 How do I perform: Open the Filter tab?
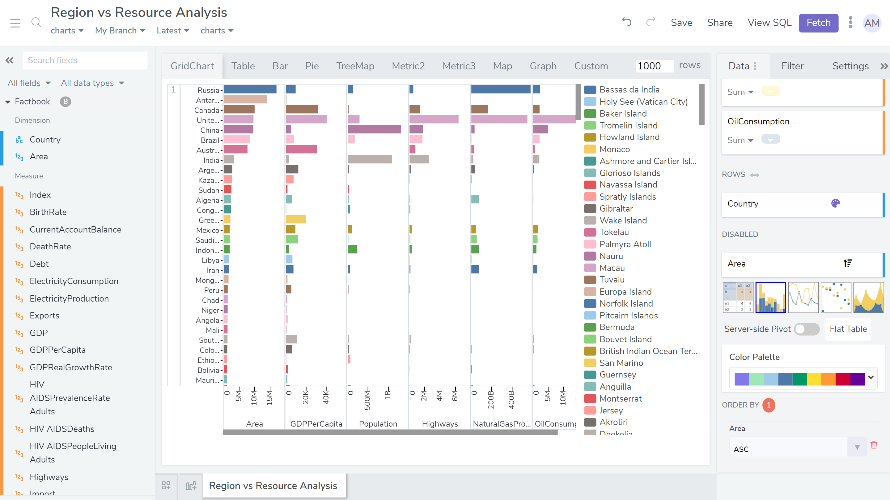(792, 66)
